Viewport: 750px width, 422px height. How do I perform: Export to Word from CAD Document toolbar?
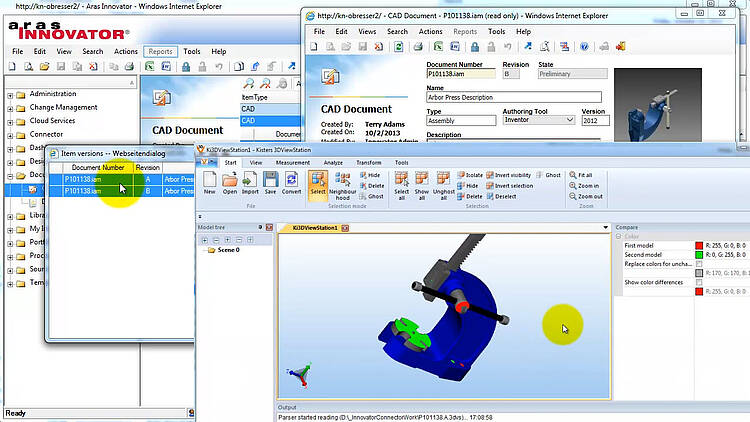click(455, 46)
